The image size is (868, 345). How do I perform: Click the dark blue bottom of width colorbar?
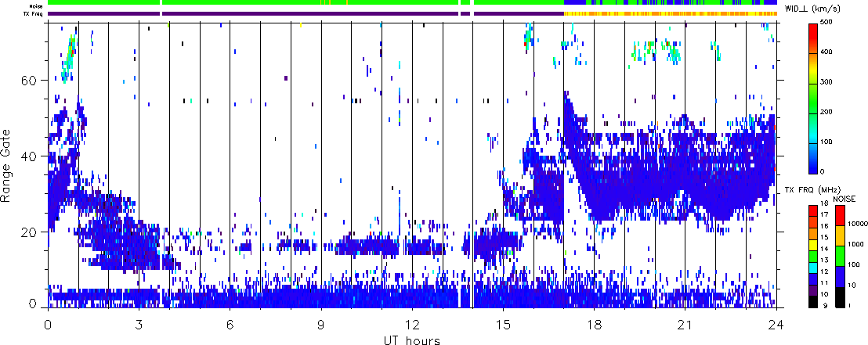tap(812, 166)
